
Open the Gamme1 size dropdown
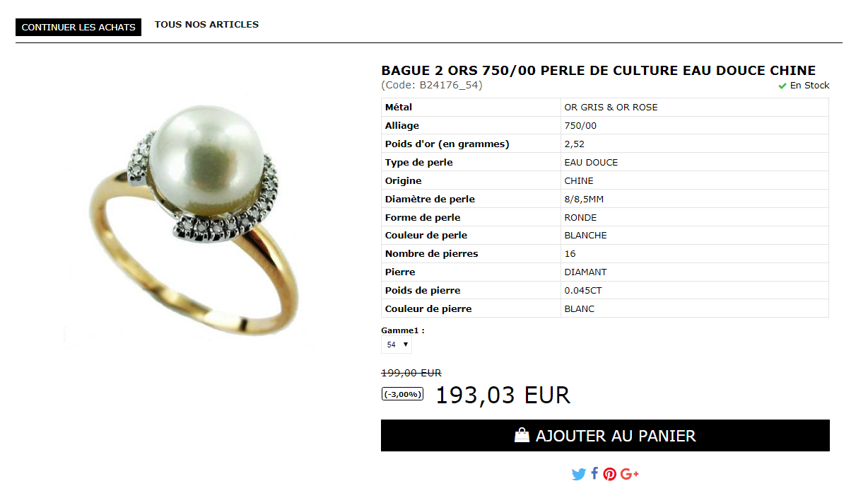pyautogui.click(x=397, y=345)
